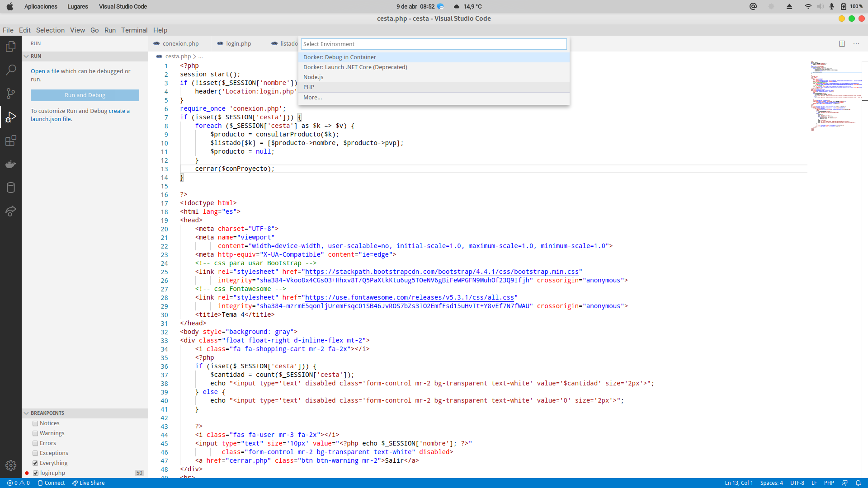This screenshot has height=488, width=868.
Task: Switch to the conexion.php tab
Action: 180,44
